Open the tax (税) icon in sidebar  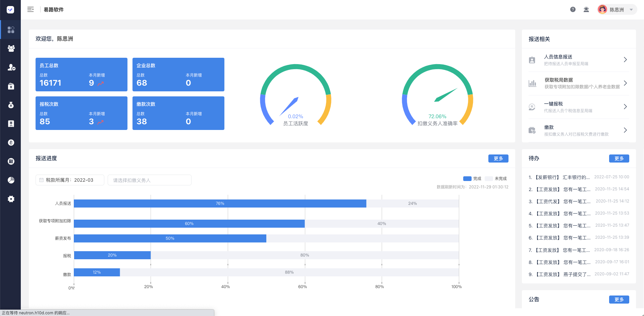[x=11, y=161]
